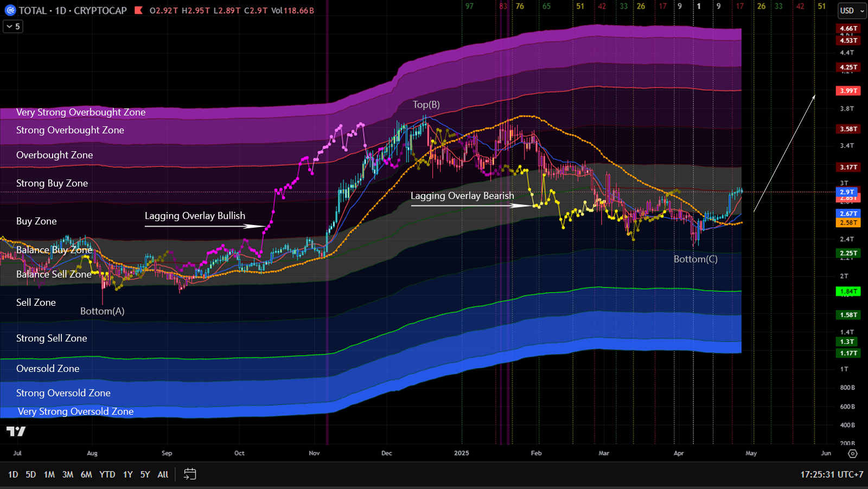868x489 pixels.
Task: Show All available data range
Action: tap(163, 474)
